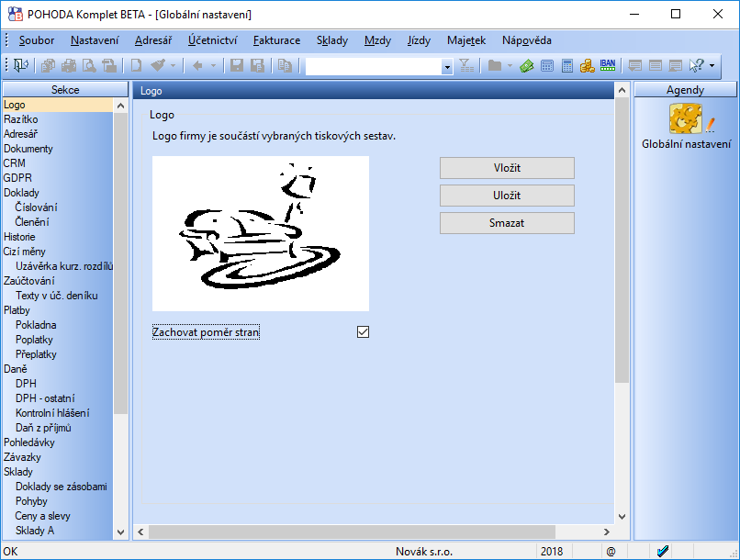Click the Agendy panel header
This screenshot has height=560, width=740.
685,90
